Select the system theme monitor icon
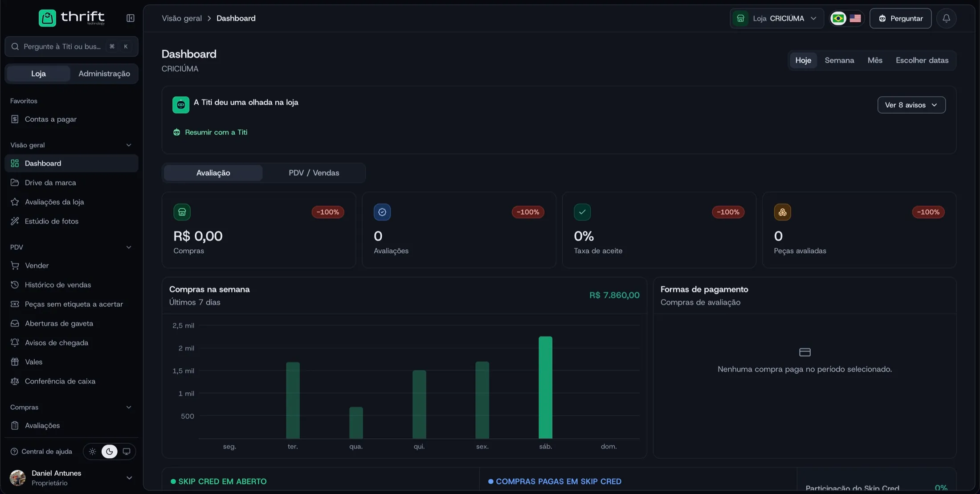980x494 pixels. (127, 452)
